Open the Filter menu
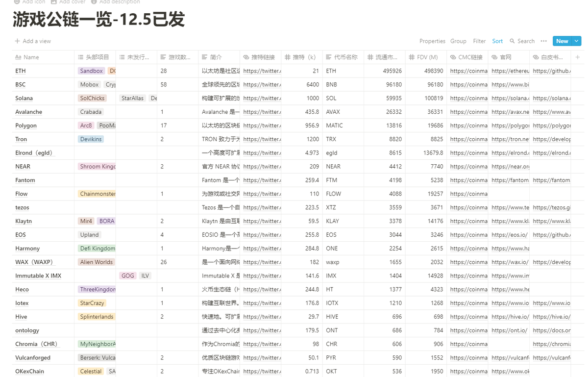The height and width of the screenshot is (377, 588). (x=479, y=41)
